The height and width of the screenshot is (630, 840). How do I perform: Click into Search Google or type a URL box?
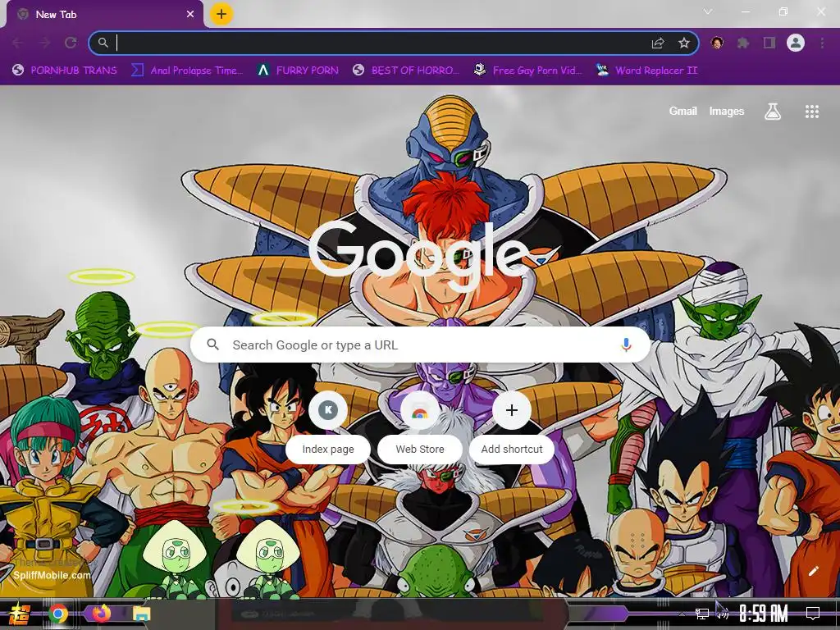coord(421,345)
